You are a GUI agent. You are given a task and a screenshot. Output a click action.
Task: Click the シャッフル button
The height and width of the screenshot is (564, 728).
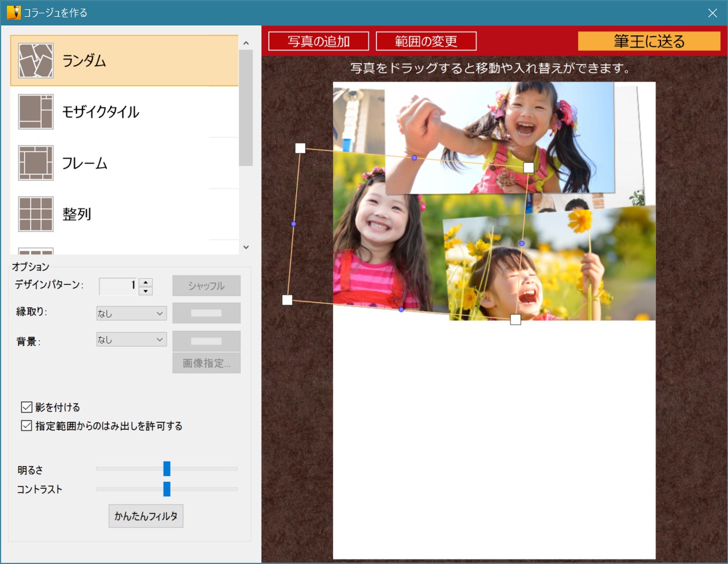pyautogui.click(x=206, y=286)
